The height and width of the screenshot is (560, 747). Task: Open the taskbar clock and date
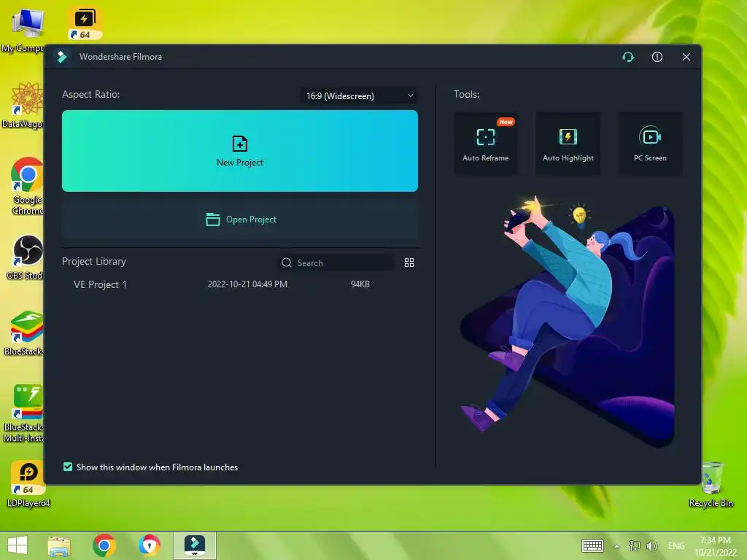[716, 546]
